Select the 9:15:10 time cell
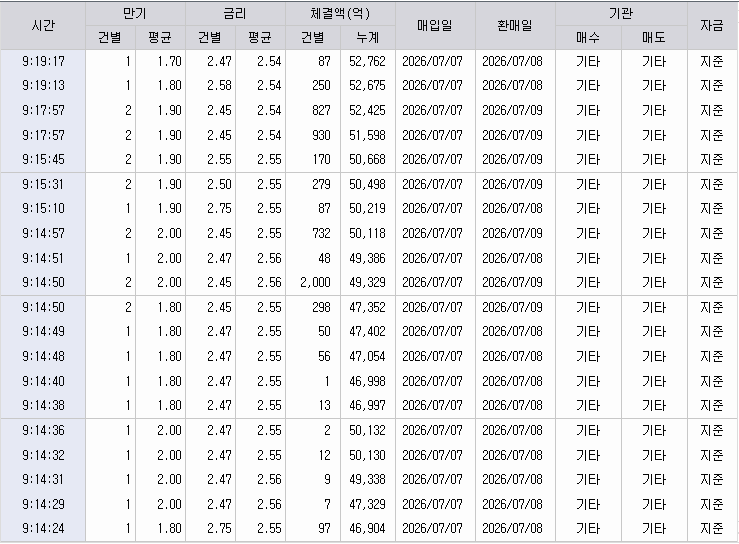The height and width of the screenshot is (544, 739). 43,208
